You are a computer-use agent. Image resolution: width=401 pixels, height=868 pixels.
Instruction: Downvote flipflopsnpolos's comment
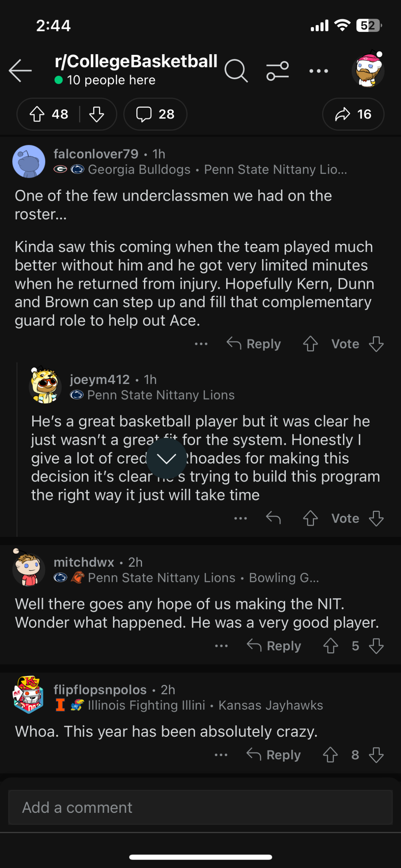[x=376, y=755]
